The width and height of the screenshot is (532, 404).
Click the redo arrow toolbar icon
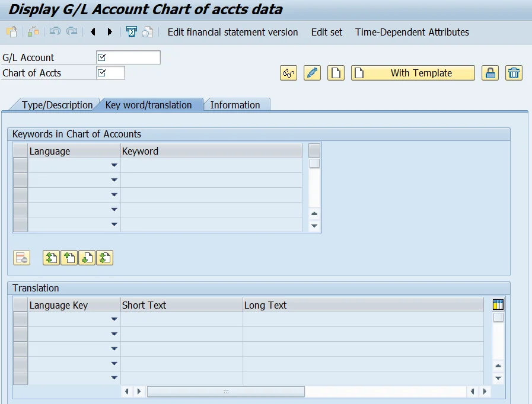point(72,31)
